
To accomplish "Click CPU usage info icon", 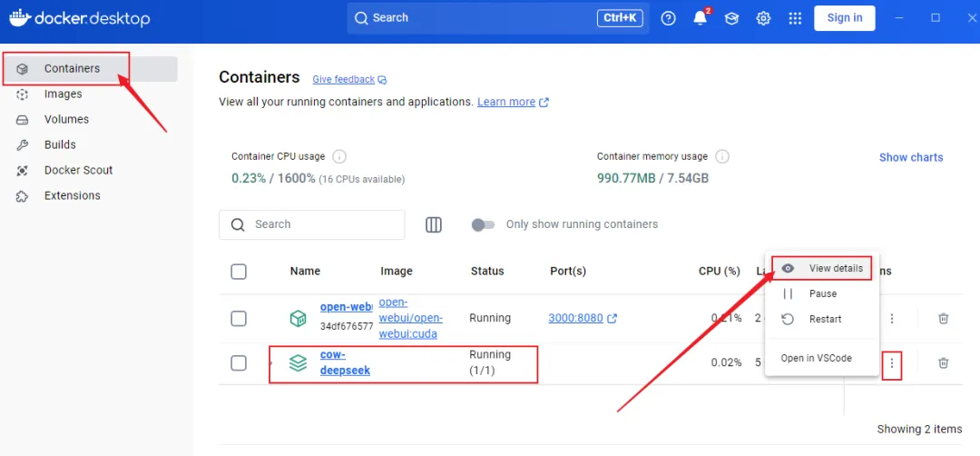I will [339, 156].
